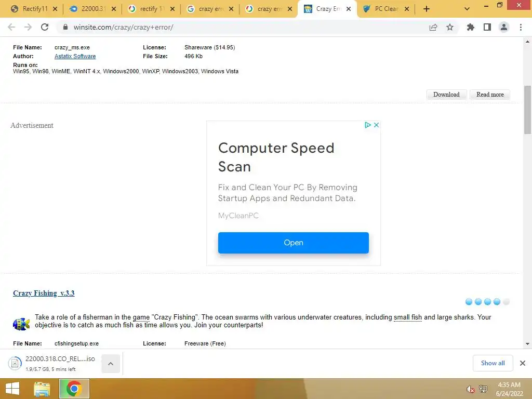Screen dimensions: 532x399
Task: Select the 496 Kb file size text
Action: tap(193, 56)
